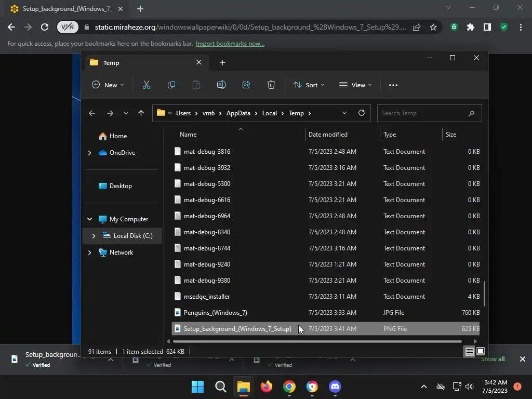Expand the OneDrive tree node
This screenshot has height=399, width=532.
point(89,153)
